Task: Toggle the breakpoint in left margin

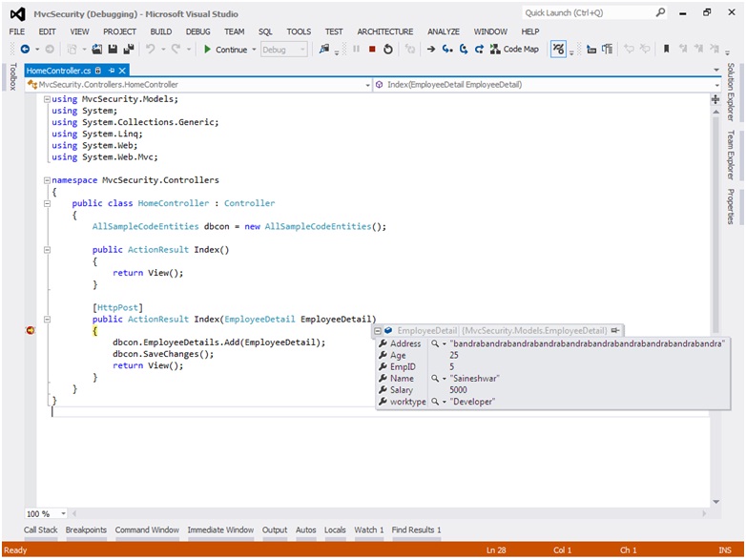Action: [31, 330]
